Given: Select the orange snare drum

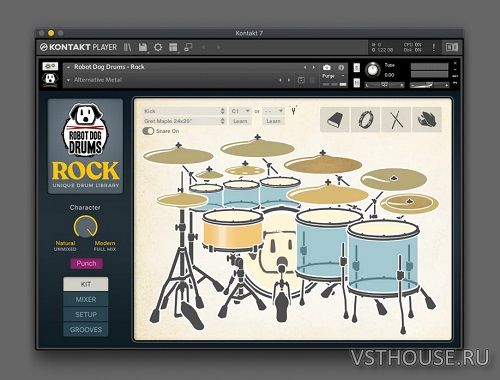Looking at the screenshot, I should point(233,232).
